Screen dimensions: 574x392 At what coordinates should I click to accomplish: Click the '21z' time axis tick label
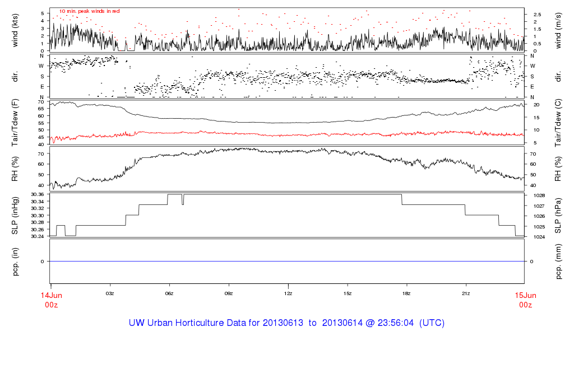coord(466,293)
